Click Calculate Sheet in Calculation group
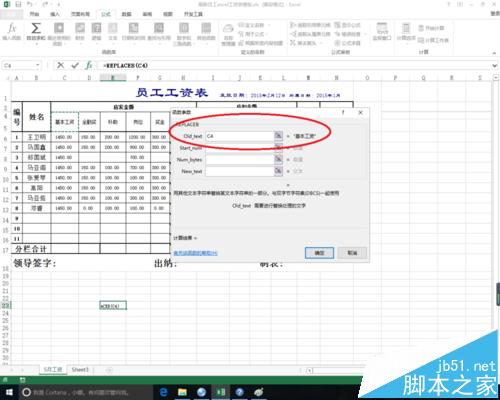The width and height of the screenshot is (500, 400). [x=433, y=40]
